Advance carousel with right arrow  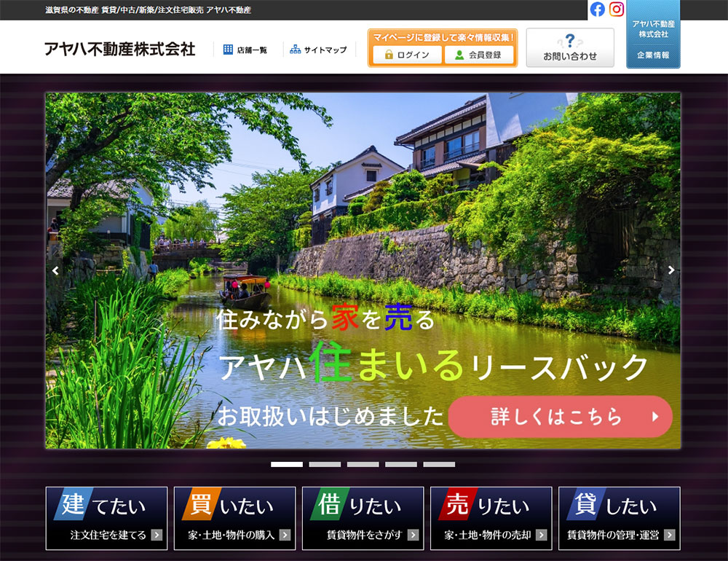[x=670, y=270]
